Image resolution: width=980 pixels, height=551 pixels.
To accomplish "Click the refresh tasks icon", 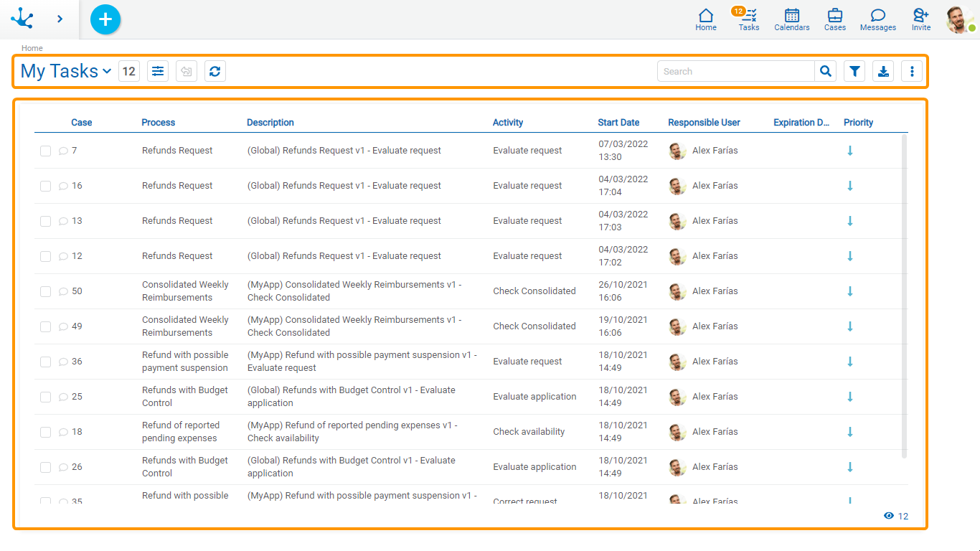I will click(215, 71).
